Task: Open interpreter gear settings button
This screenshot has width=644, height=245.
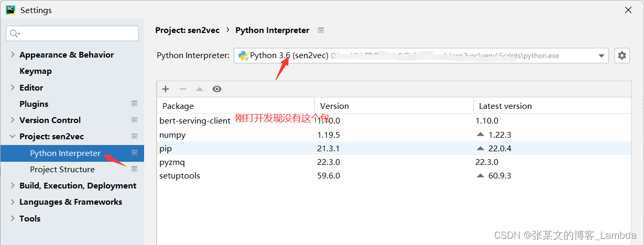Action: click(x=622, y=55)
